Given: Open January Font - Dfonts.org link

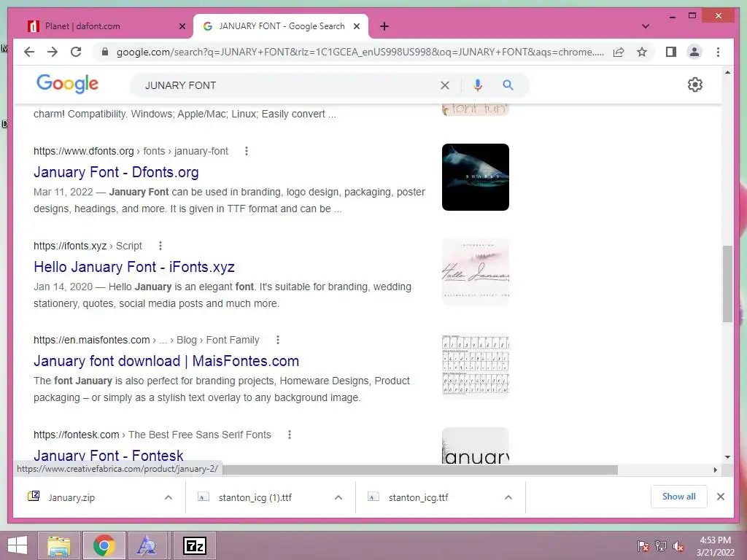Looking at the screenshot, I should point(116,172).
